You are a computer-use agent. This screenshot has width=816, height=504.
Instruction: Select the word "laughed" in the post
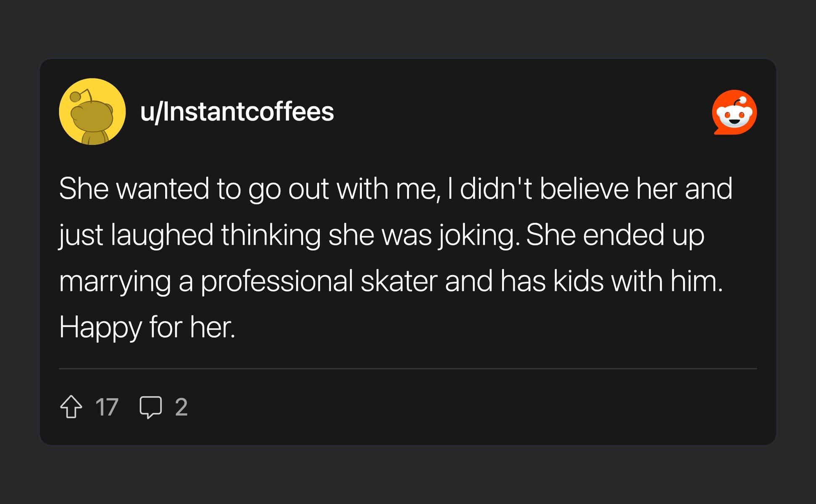click(162, 235)
